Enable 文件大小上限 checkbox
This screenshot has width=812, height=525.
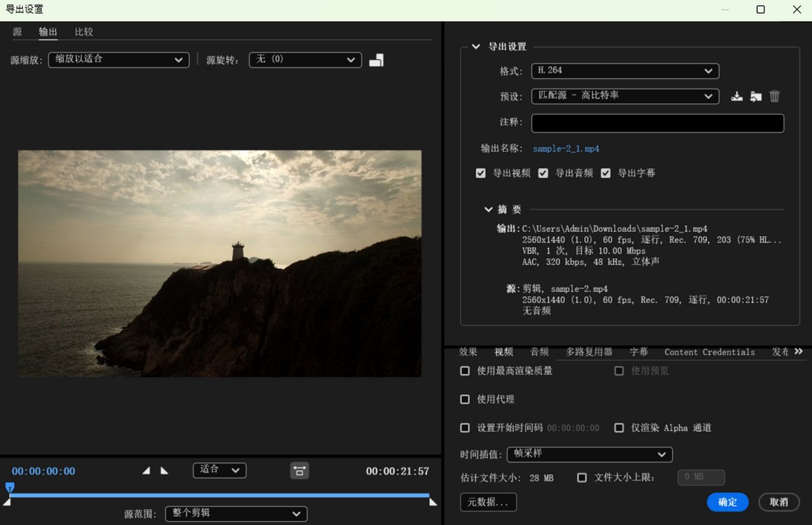click(582, 477)
